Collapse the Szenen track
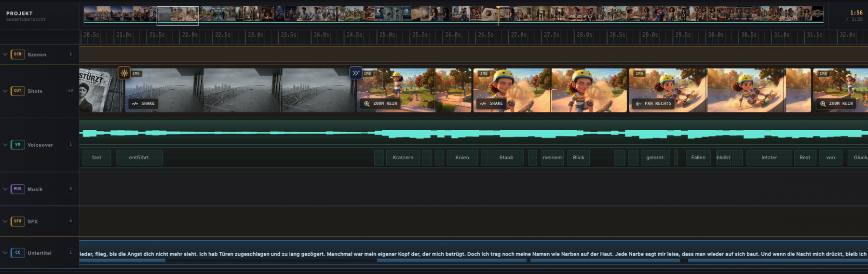868x274 pixels. tap(5, 55)
